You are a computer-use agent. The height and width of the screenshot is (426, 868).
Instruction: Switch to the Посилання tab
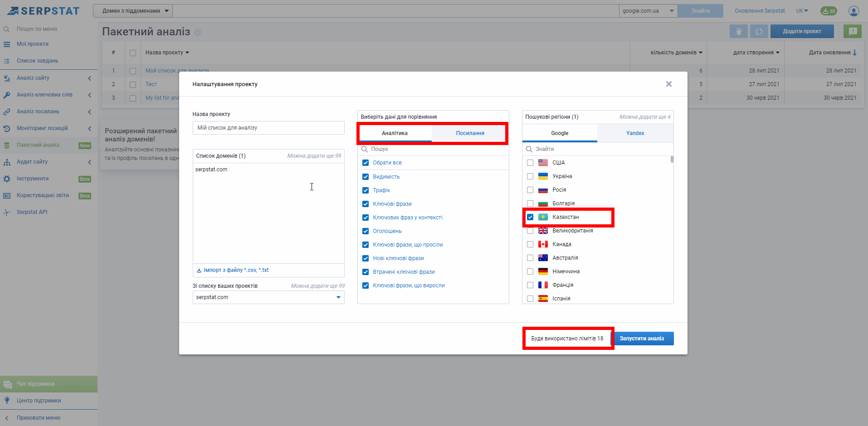(470, 133)
